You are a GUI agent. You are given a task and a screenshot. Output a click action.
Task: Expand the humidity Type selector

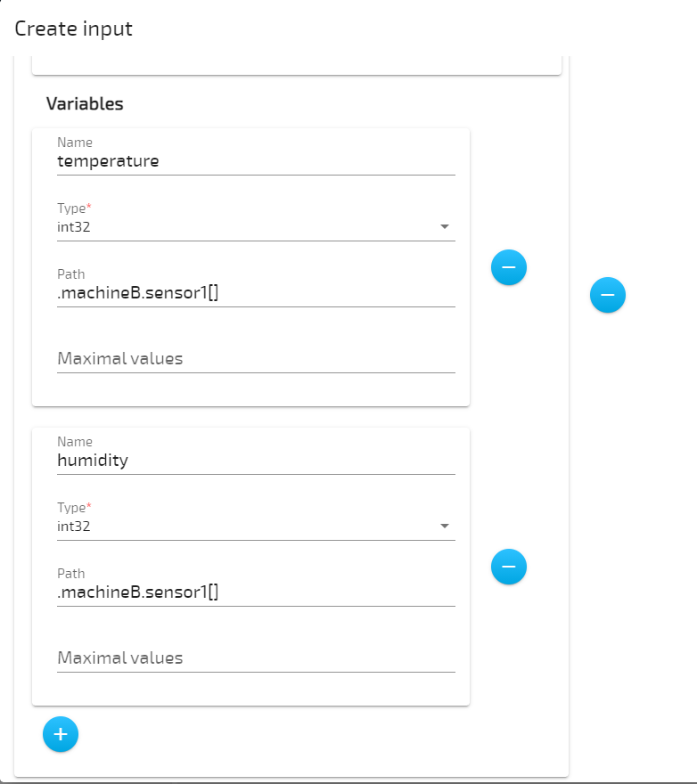tap(444, 526)
